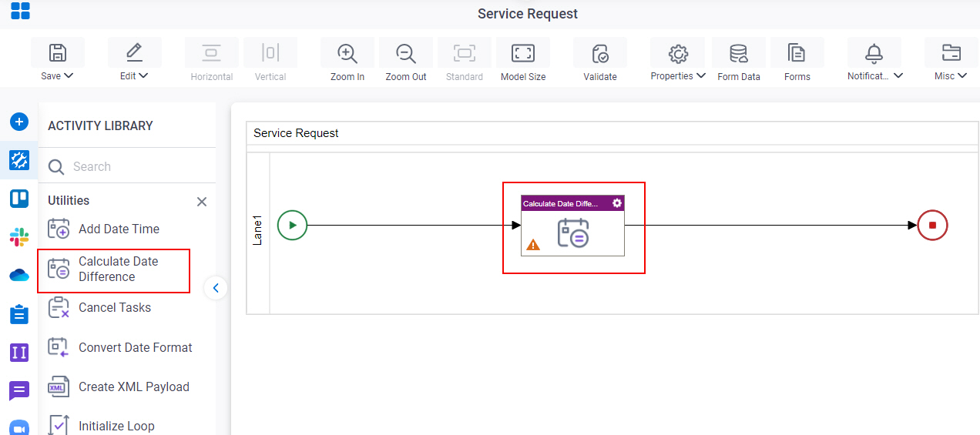980x435 pixels.
Task: Click the red end event node
Action: click(932, 226)
